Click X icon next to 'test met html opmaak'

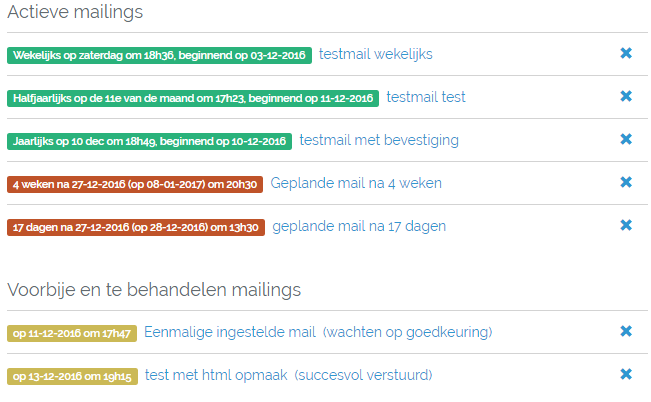coord(626,375)
